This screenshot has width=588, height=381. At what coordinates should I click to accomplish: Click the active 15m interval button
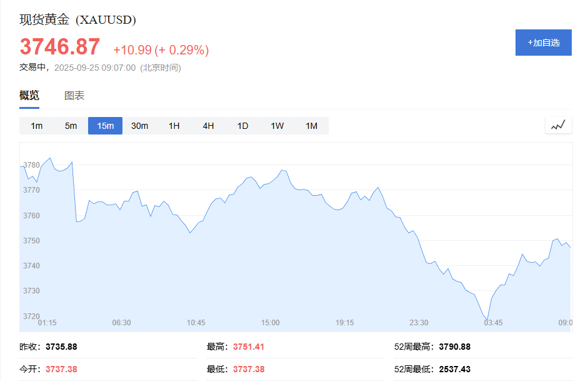(x=105, y=126)
